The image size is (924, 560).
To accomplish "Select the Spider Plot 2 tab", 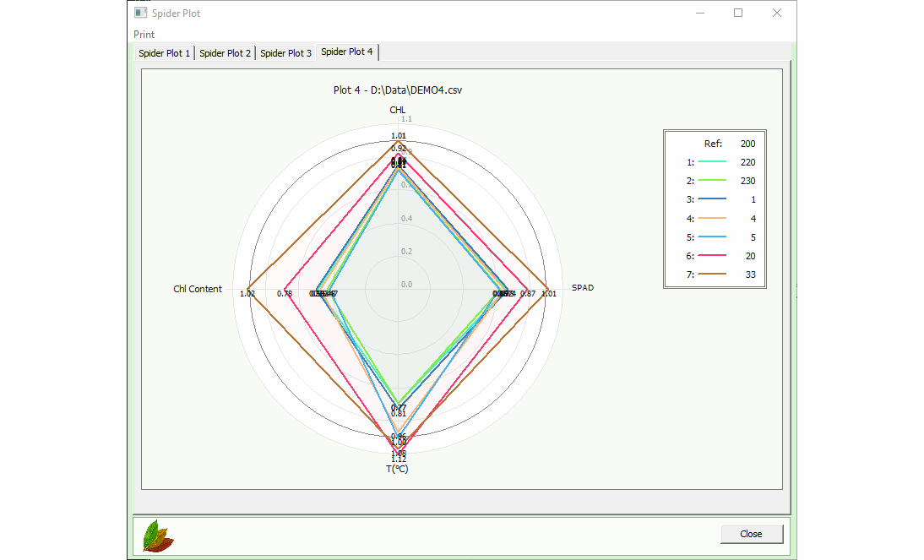I will (226, 53).
